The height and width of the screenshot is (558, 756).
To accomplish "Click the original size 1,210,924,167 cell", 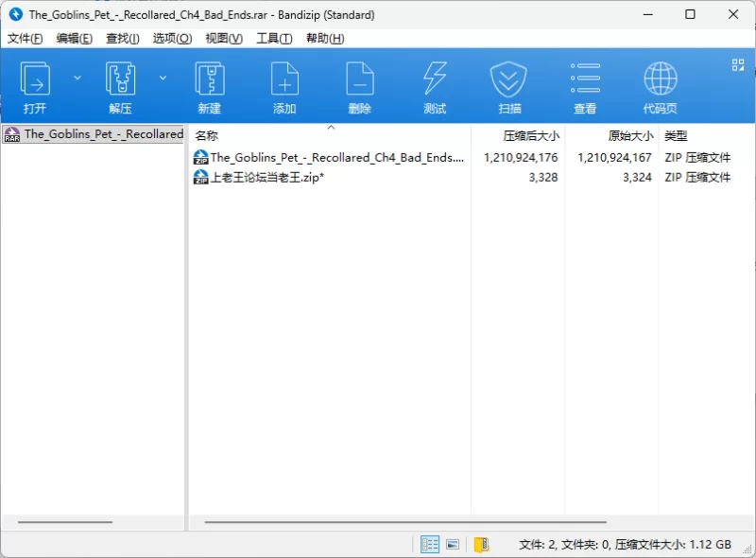I will [x=614, y=157].
